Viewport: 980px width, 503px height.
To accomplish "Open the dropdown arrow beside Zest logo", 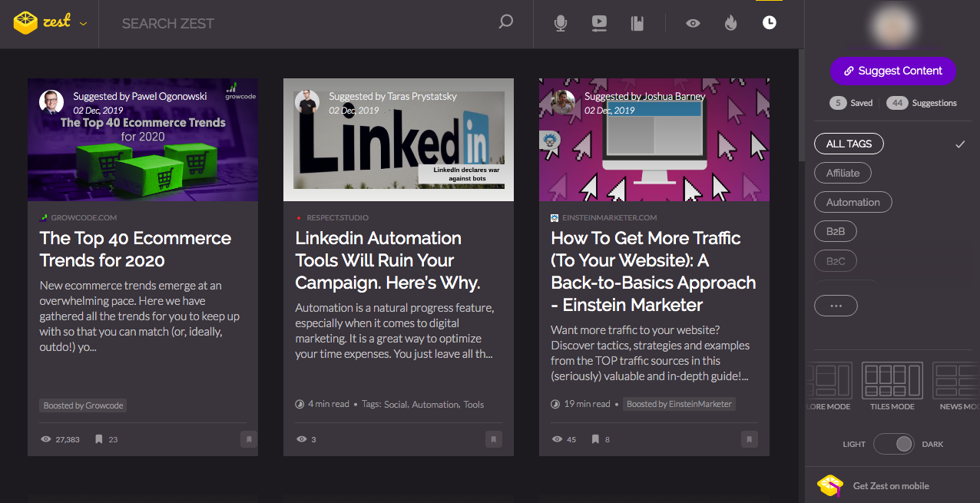I will (83, 24).
